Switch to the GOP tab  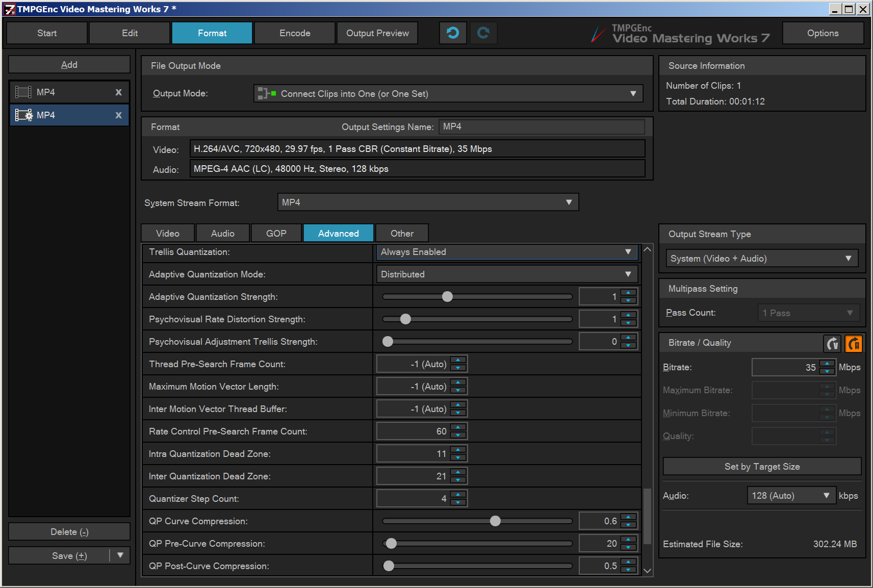[x=276, y=234]
